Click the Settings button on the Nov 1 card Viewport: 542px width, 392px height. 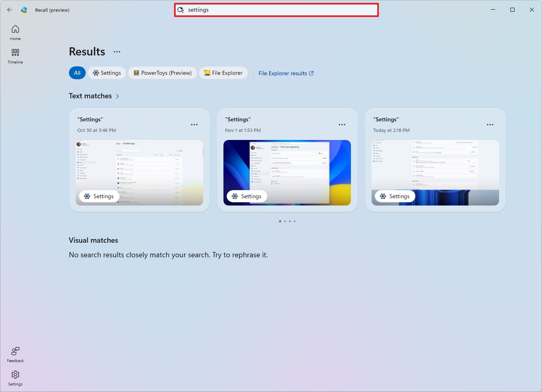pos(247,196)
